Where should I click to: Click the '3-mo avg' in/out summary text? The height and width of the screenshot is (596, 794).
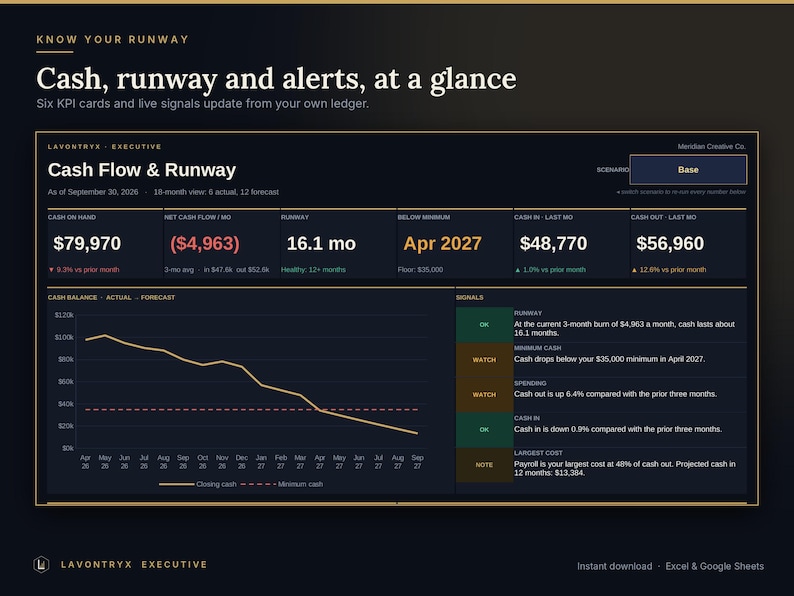[217, 269]
